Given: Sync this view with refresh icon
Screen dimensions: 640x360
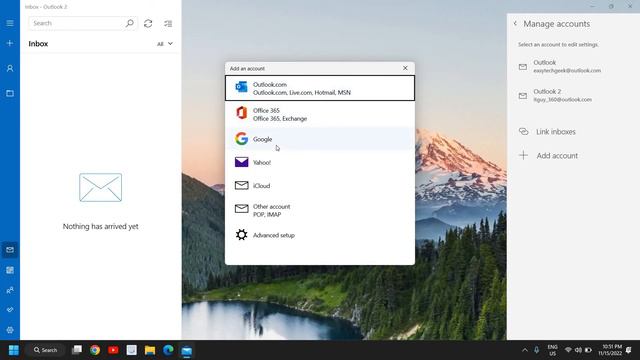Looking at the screenshot, I should click(148, 24).
